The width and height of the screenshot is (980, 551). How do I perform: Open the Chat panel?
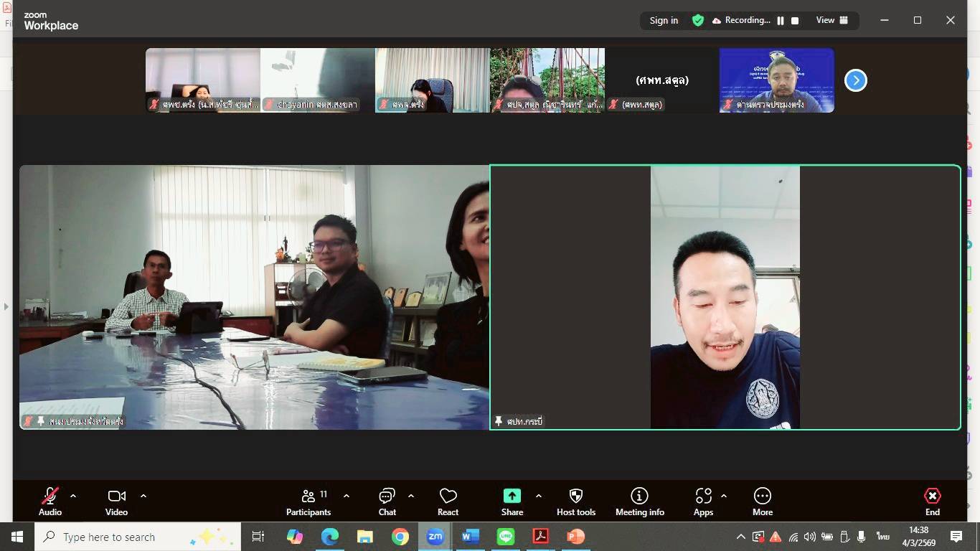tap(387, 496)
